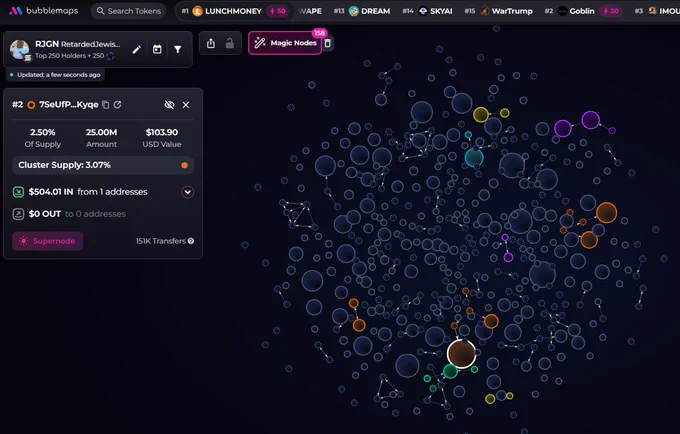Close the address details panel
Screen dimensions: 680x434
point(186,104)
